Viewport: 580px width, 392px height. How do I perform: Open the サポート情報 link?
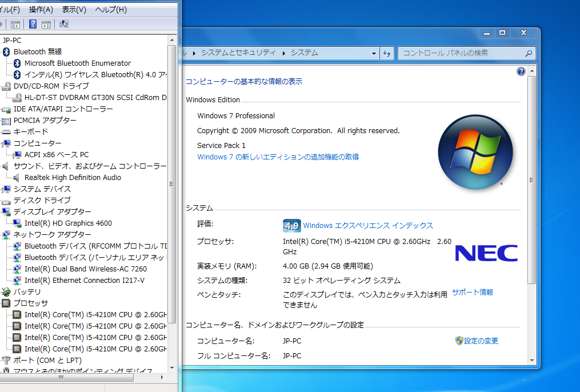pos(473,293)
